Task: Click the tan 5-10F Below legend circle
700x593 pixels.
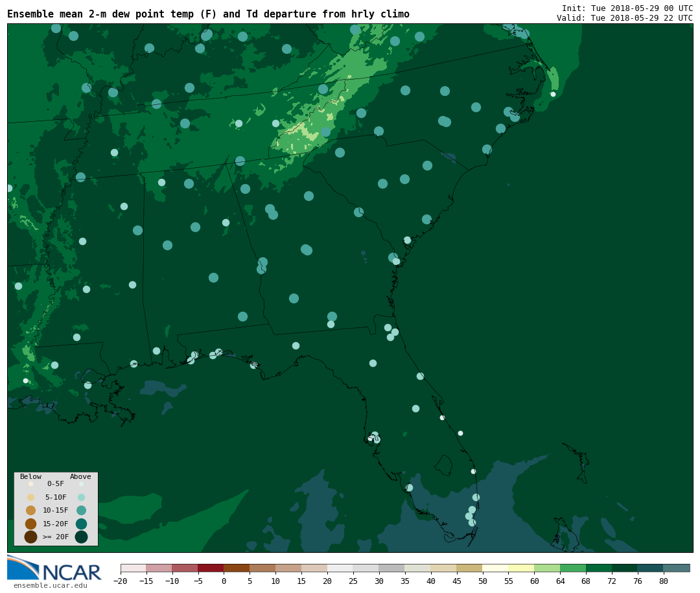Action: coord(30,497)
